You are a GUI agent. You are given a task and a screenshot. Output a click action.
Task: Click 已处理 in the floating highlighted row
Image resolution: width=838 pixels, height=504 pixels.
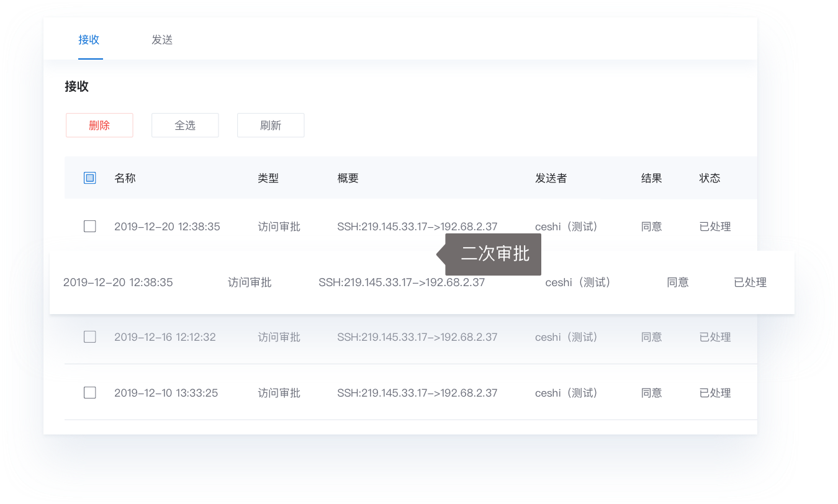pyautogui.click(x=750, y=282)
